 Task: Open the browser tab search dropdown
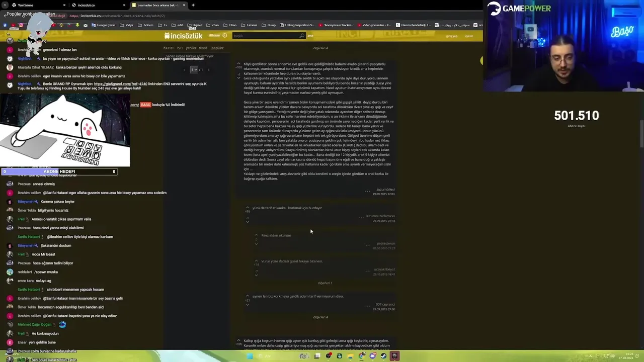click(x=6, y=5)
